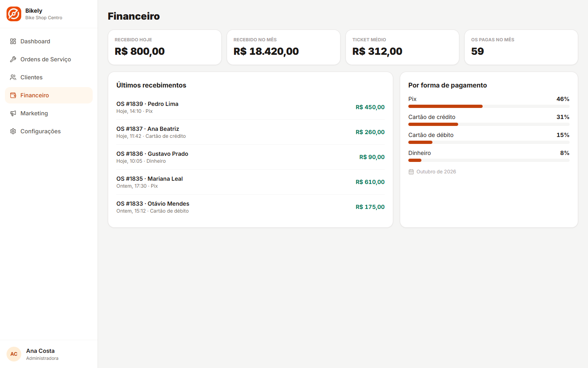Click the Últimos recebimentos heading
The width and height of the screenshot is (588, 368).
[x=151, y=85]
